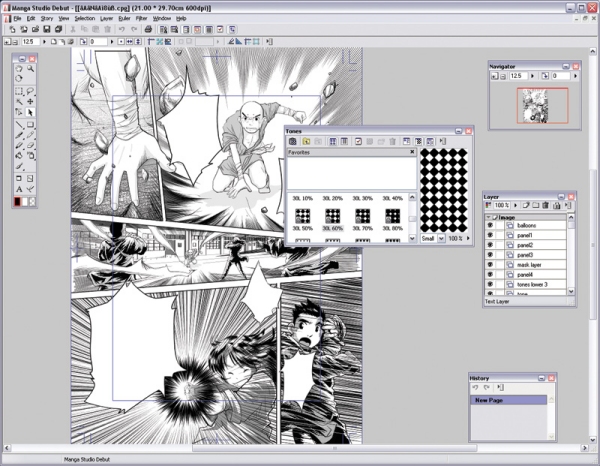Toggle visibility of the panel3 layer
The width and height of the screenshot is (600, 466).
(490, 255)
